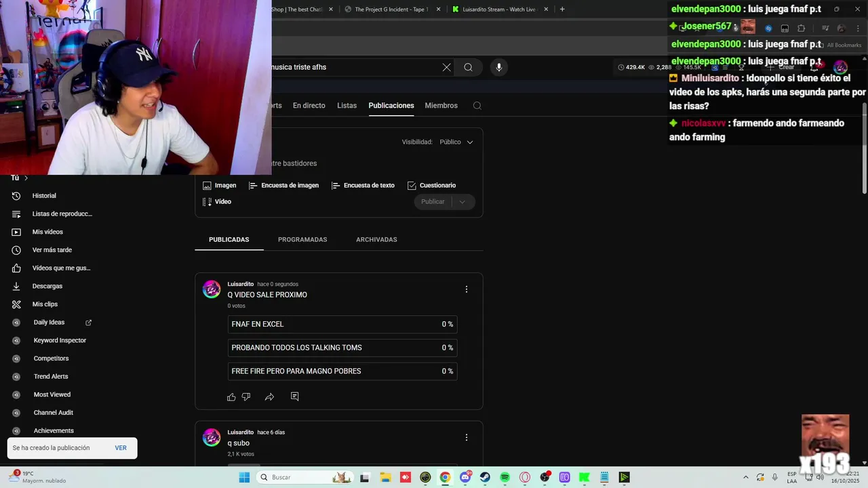Open options menu for q subo post
Viewport: 868px width, 488px height.
[467, 438]
